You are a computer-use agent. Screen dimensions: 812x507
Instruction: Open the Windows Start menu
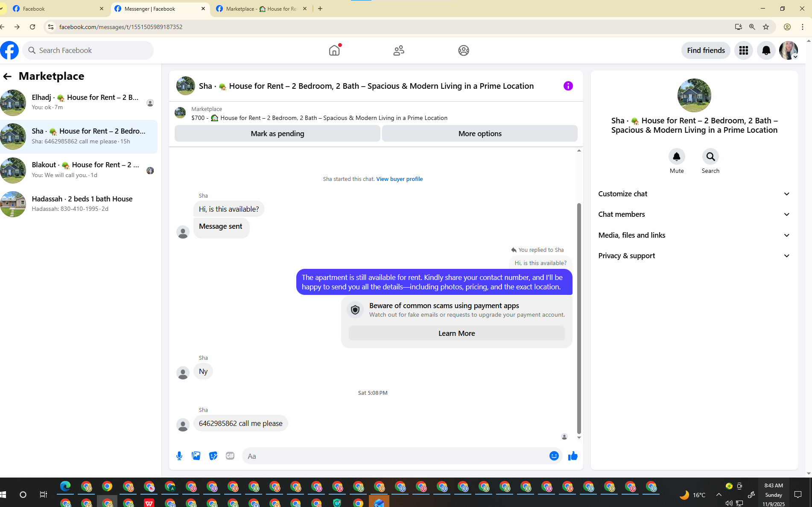(3, 494)
